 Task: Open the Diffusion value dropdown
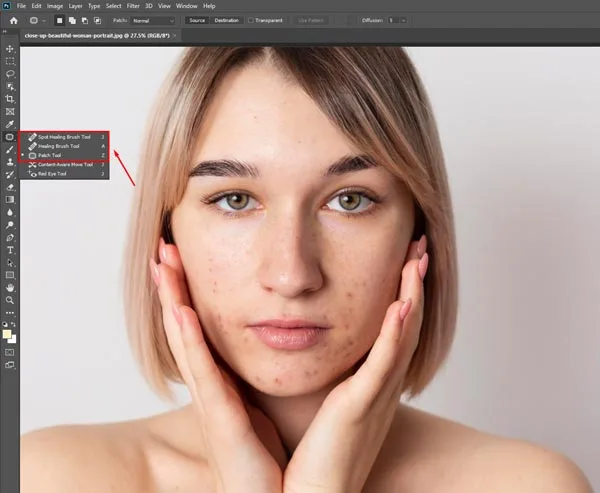[x=404, y=20]
